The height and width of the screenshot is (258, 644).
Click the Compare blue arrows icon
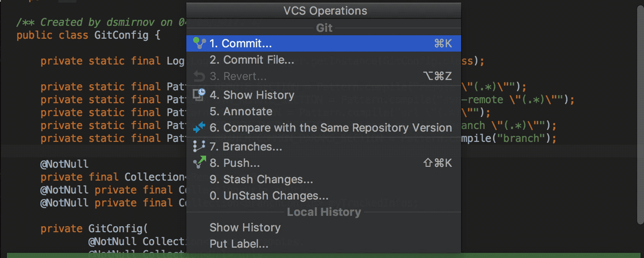(199, 128)
